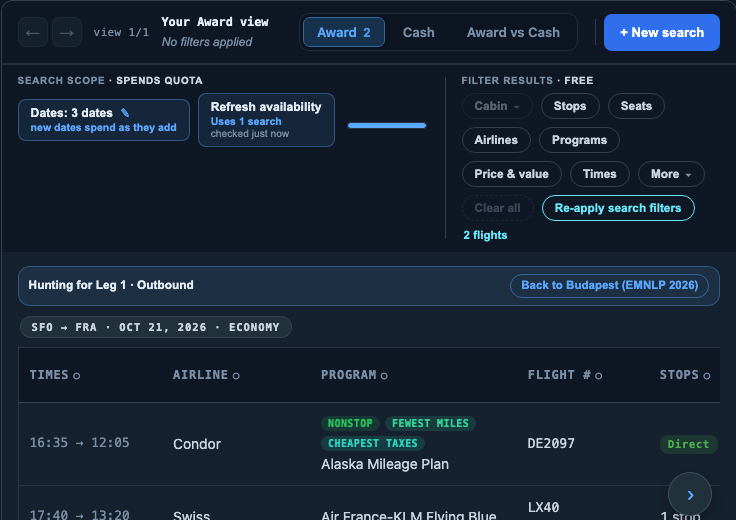
Task: Click the PROGRAM column header
Action: pyautogui.click(x=348, y=375)
